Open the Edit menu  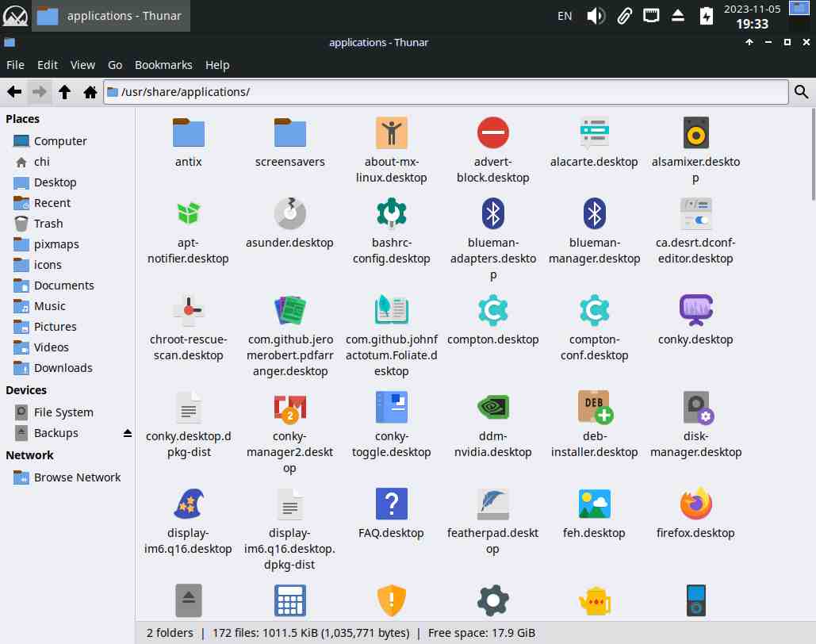48,65
